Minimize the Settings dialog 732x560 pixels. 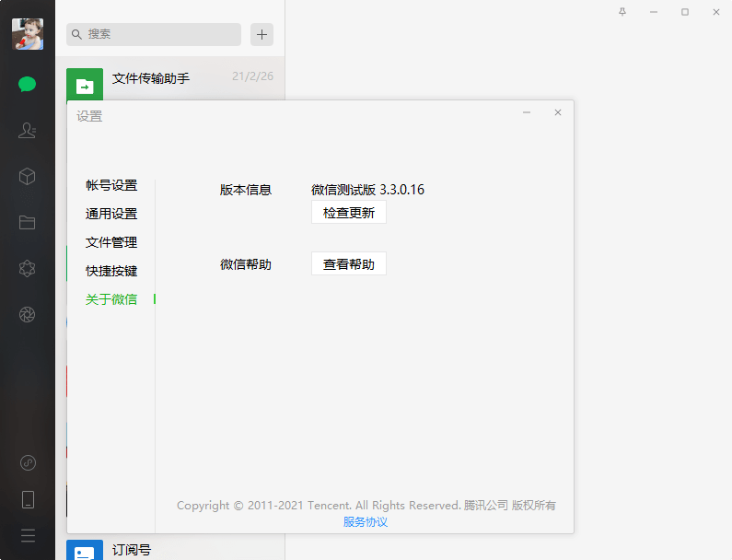coord(527,112)
